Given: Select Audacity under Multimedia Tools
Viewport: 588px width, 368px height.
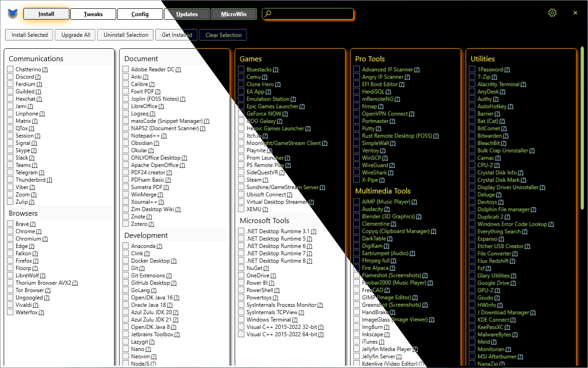Looking at the screenshot, I should [x=356, y=209].
